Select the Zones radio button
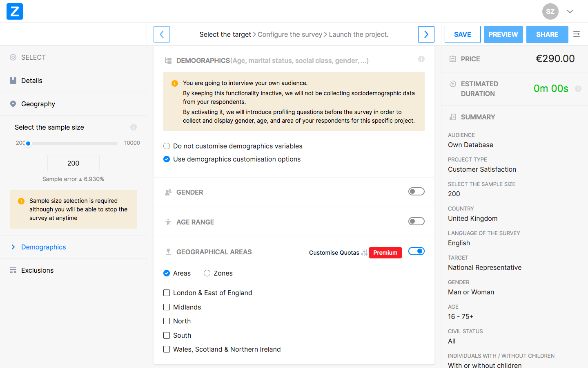This screenshot has width=588, height=368. [x=207, y=273]
